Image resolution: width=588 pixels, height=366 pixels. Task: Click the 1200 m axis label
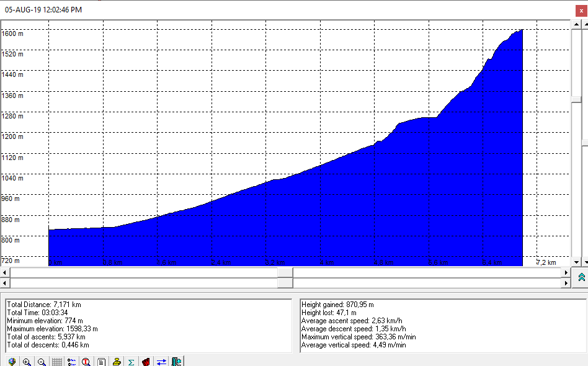click(x=12, y=137)
